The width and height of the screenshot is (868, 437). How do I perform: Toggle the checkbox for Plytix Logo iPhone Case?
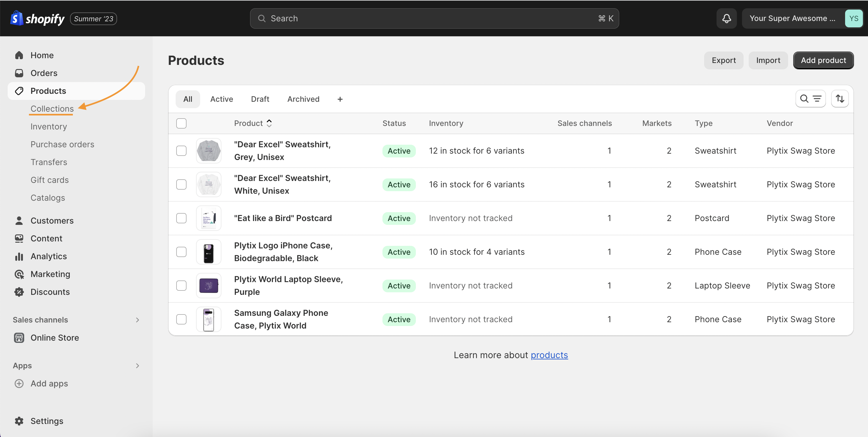(x=182, y=251)
